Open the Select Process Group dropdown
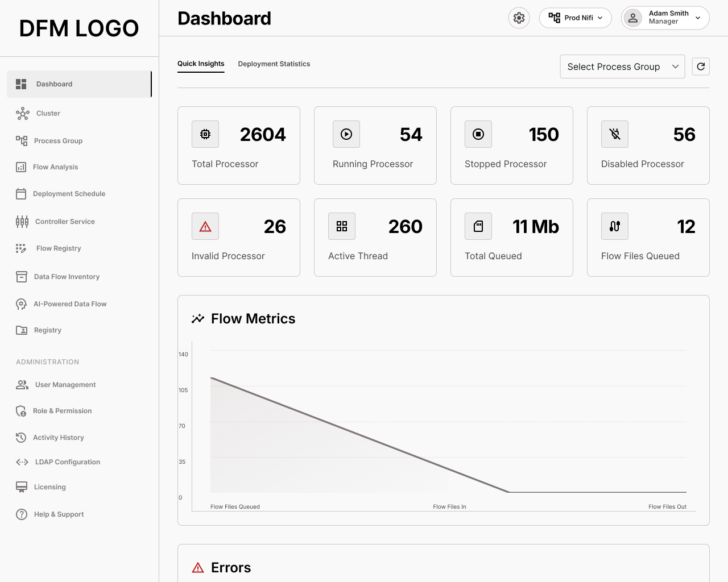 pyautogui.click(x=622, y=66)
